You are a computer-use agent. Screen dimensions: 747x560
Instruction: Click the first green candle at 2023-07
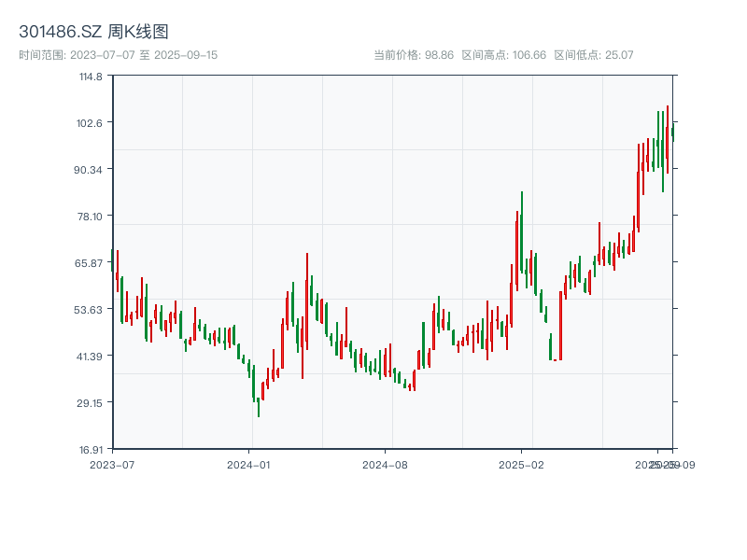[112, 260]
